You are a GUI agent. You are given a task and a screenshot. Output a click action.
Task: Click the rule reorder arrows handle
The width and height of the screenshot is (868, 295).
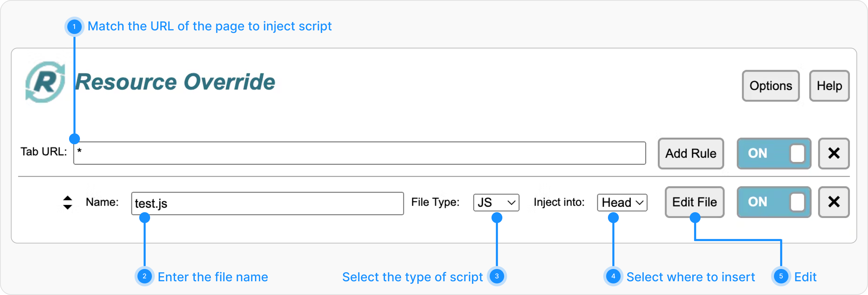pos(68,202)
